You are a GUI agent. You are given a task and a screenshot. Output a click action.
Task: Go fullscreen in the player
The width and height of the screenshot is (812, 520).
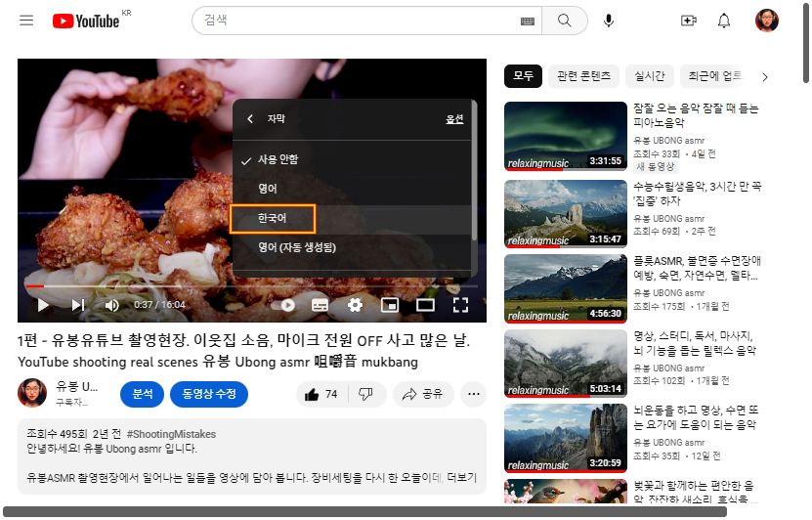[460, 305]
